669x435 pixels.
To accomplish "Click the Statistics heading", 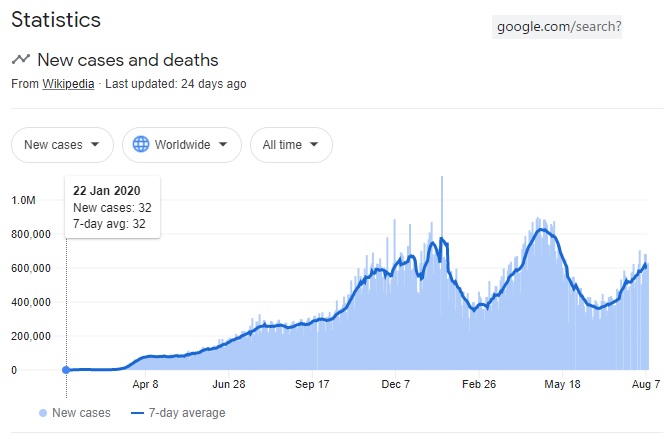I will coord(56,20).
